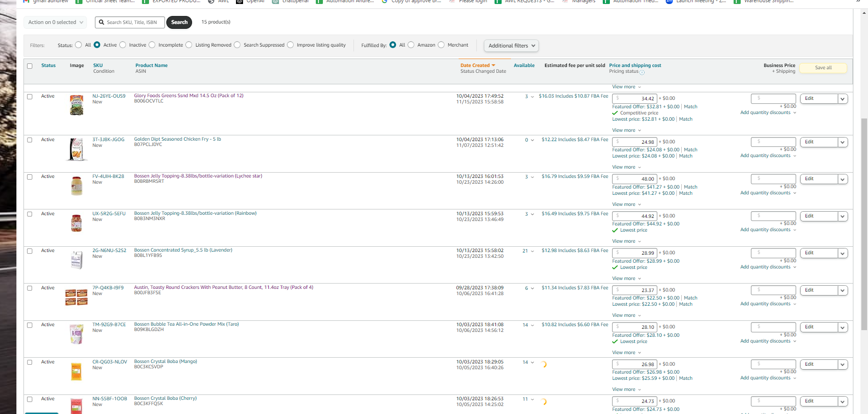868x414 pixels.
Task: Tick the checkbox for SKU 7P-Q4KB-I9F9
Action: coord(30,288)
